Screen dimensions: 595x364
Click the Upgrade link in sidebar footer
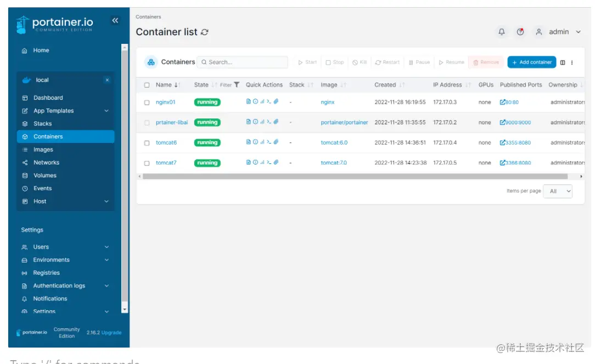[x=111, y=333]
